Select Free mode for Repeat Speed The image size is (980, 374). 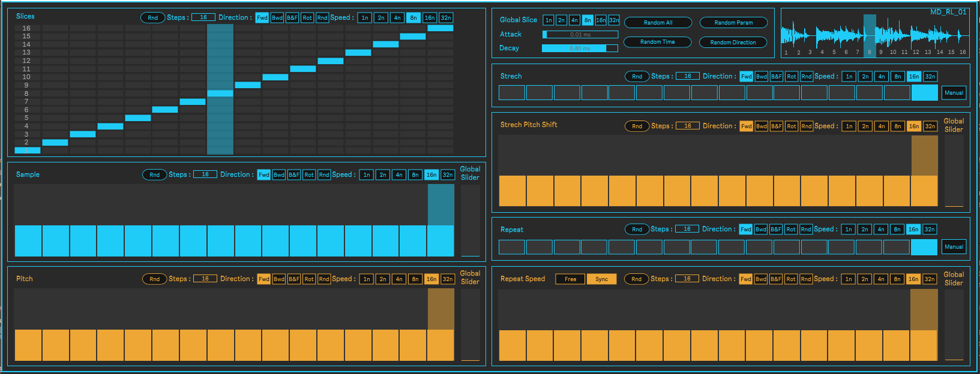click(x=570, y=279)
